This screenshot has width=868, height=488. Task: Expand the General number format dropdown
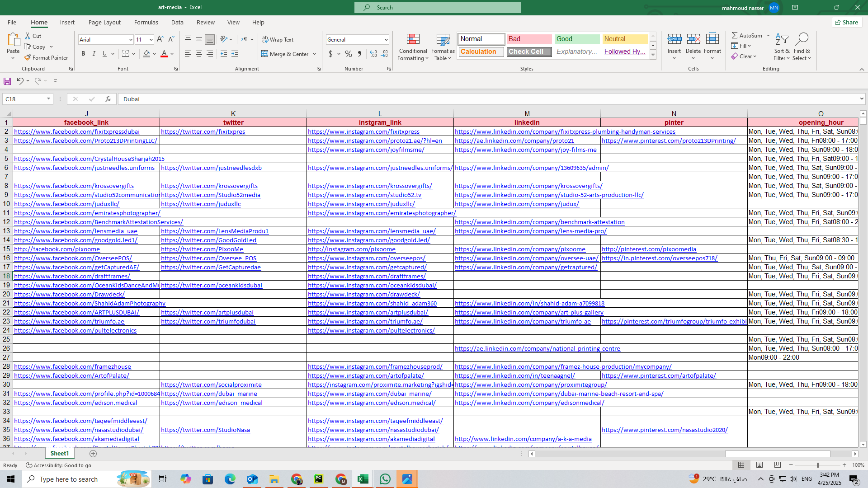pyautogui.click(x=386, y=40)
